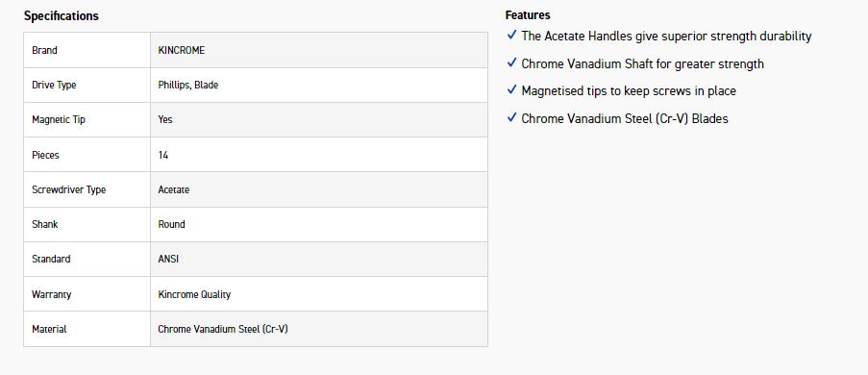Click the Chrome Vanadium Steel (Cr-V) material value
The image size is (868, 375).
click(x=223, y=329)
